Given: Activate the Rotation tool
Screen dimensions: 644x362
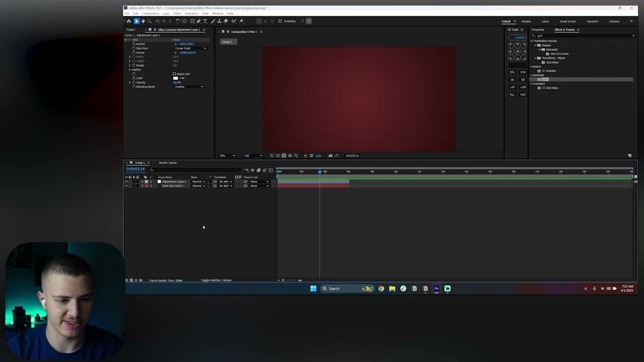Looking at the screenshot, I should pyautogui.click(x=178, y=21).
